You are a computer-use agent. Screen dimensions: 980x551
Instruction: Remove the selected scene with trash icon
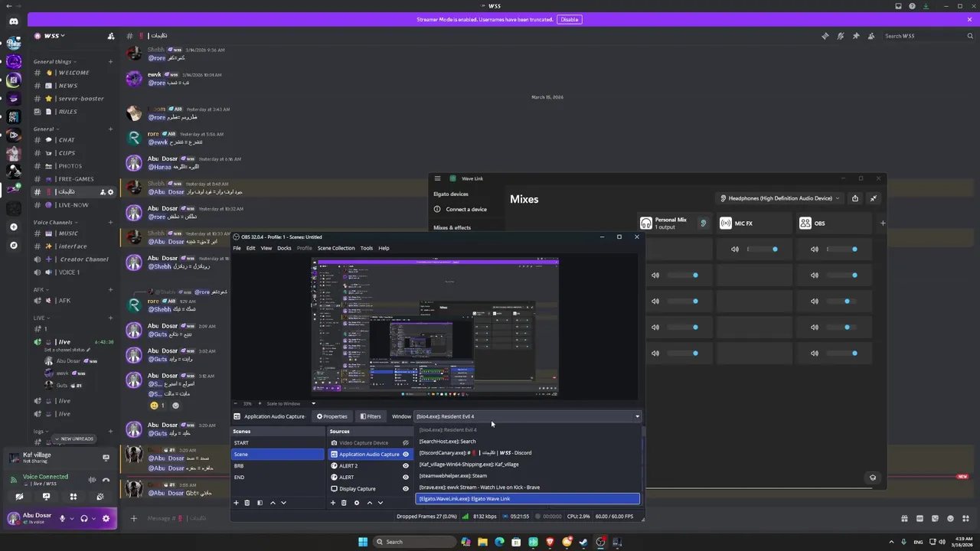pyautogui.click(x=247, y=503)
